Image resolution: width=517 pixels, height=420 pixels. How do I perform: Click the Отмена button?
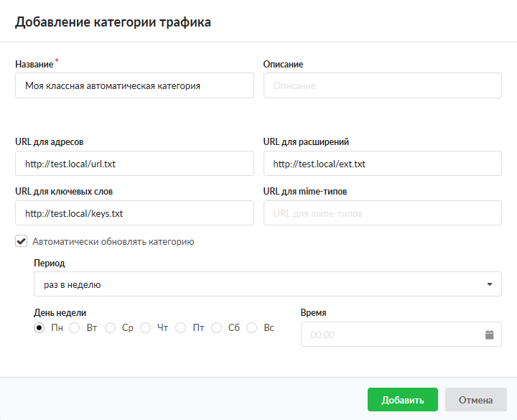[475, 400]
